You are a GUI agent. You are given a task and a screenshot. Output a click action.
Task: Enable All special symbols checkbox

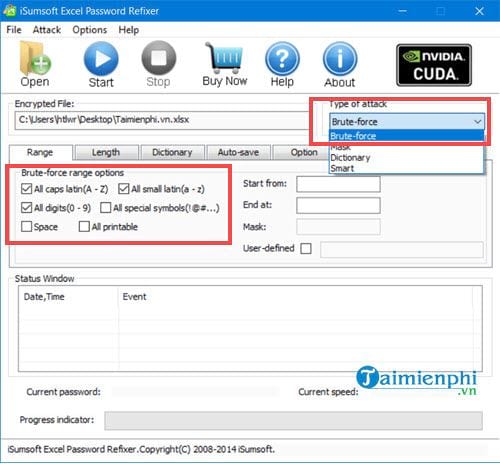(106, 208)
